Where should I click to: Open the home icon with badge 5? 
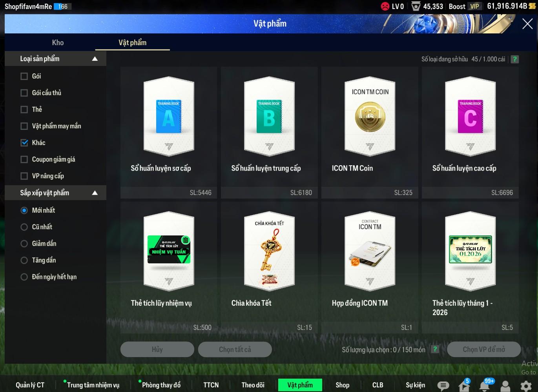[464, 386]
